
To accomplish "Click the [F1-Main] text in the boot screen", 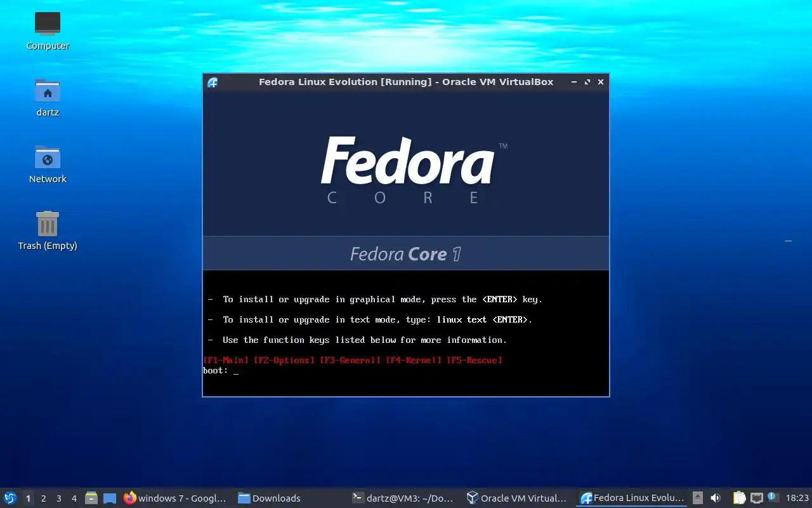I will click(226, 361).
